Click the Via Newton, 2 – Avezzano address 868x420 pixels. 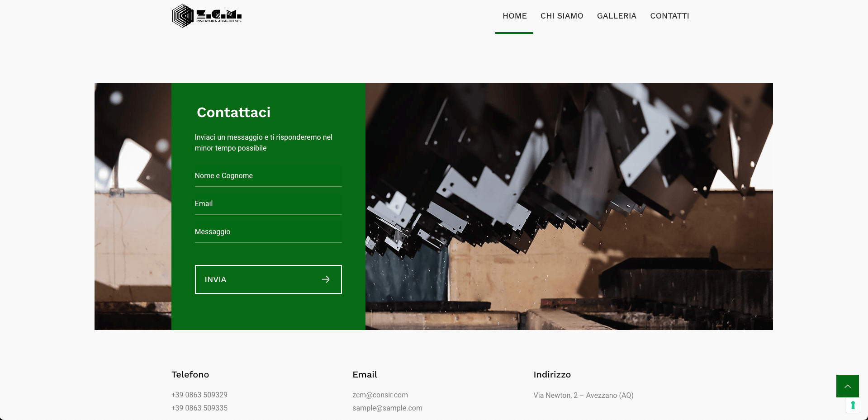[583, 396]
